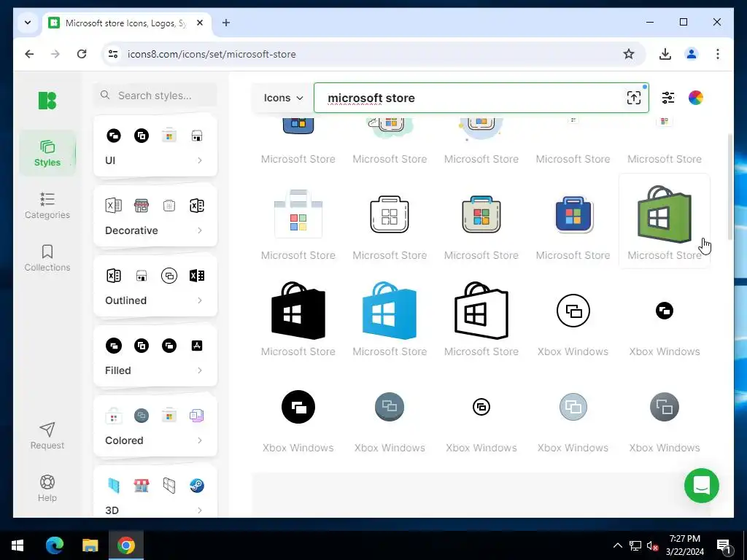Image resolution: width=747 pixels, height=560 pixels.
Task: Open the Help section
Action: [47, 488]
